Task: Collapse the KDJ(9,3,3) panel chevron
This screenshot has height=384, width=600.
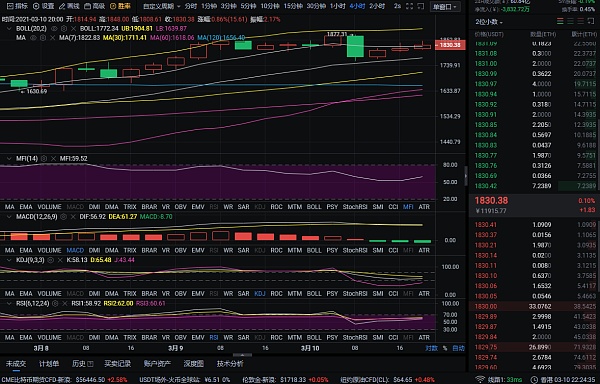Action: click(9, 260)
